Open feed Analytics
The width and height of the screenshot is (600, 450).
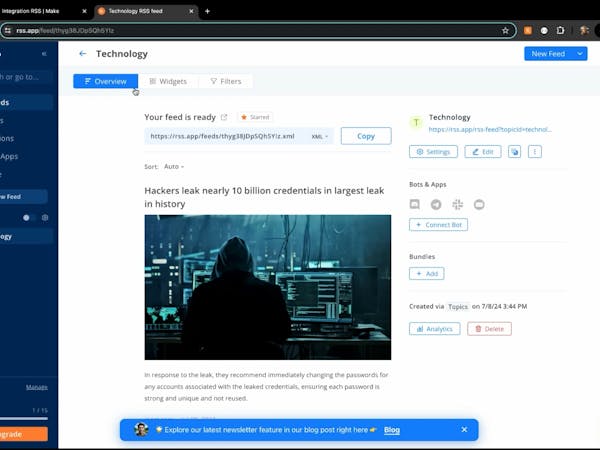[x=435, y=329]
